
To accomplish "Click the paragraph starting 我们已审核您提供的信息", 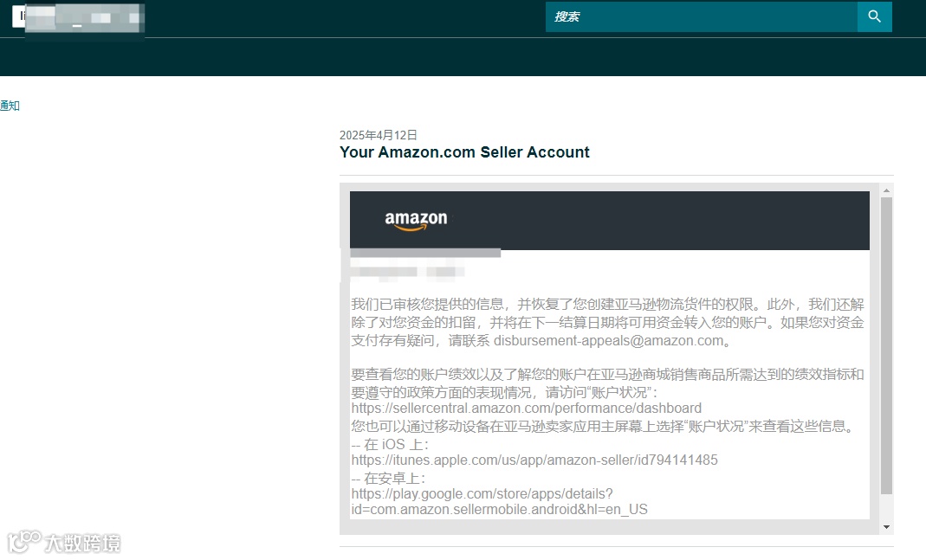I will coord(608,322).
